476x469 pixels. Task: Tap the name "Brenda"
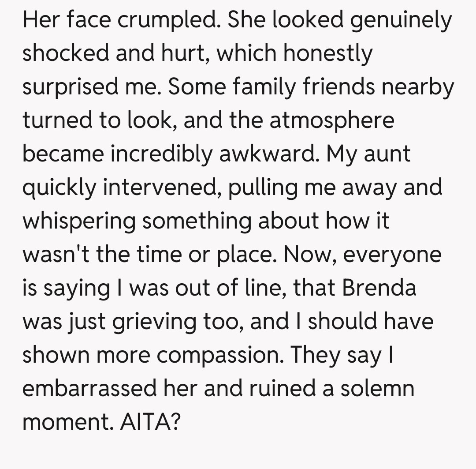(x=379, y=289)
